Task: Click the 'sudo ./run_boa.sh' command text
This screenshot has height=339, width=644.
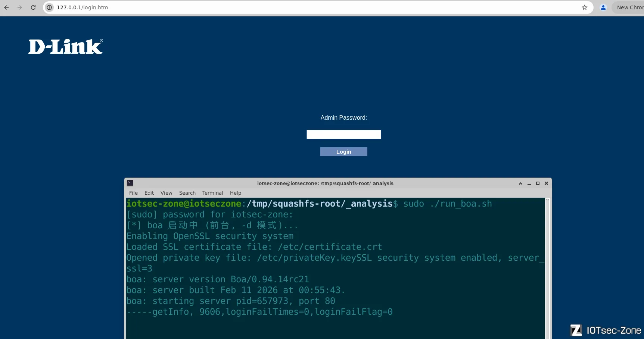Action: pyautogui.click(x=448, y=204)
